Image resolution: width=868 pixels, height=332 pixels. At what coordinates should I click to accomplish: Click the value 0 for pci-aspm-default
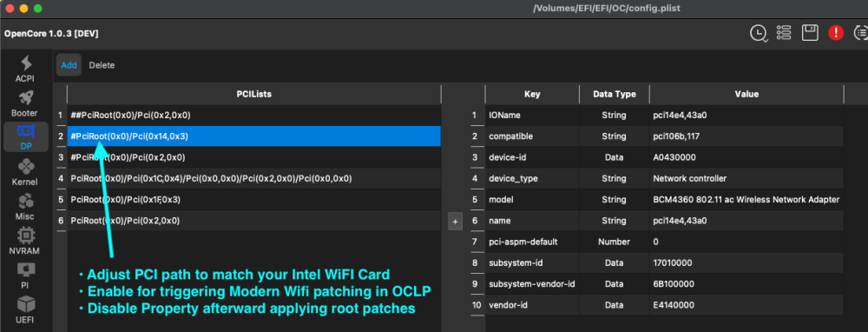pos(746,242)
